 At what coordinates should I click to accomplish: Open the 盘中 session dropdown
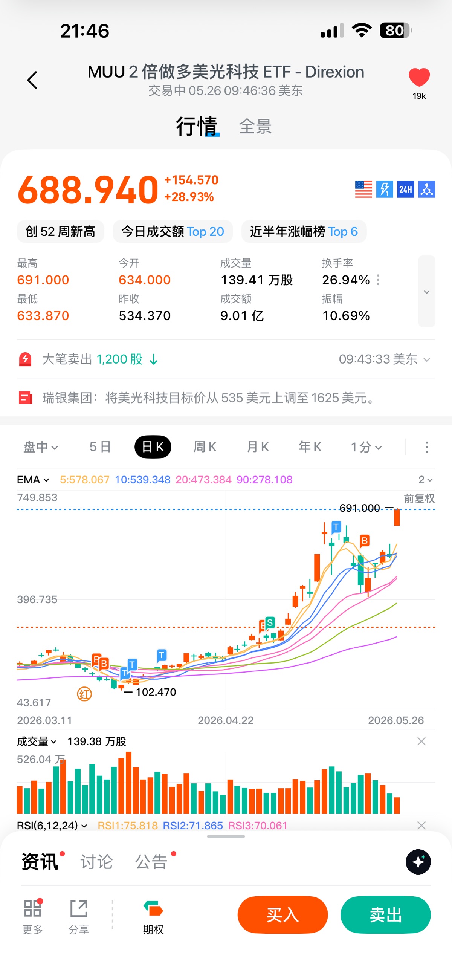pos(41,447)
